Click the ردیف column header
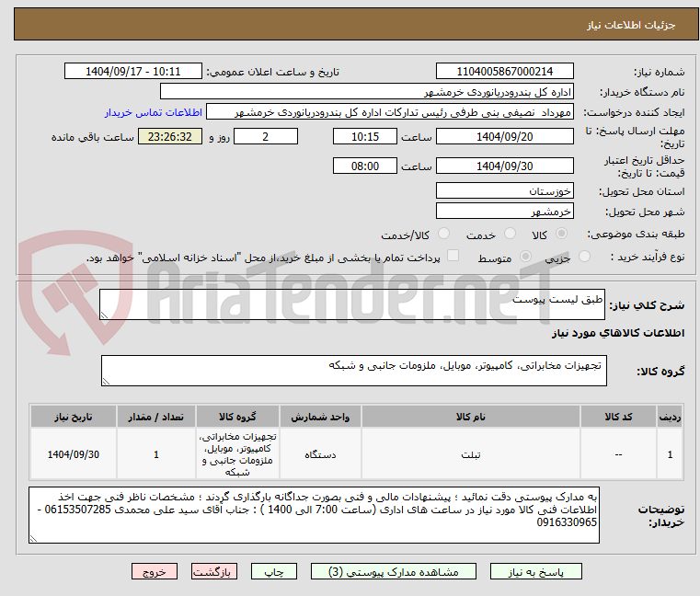Image resolution: width=700 pixels, height=596 pixels. pos(670,417)
